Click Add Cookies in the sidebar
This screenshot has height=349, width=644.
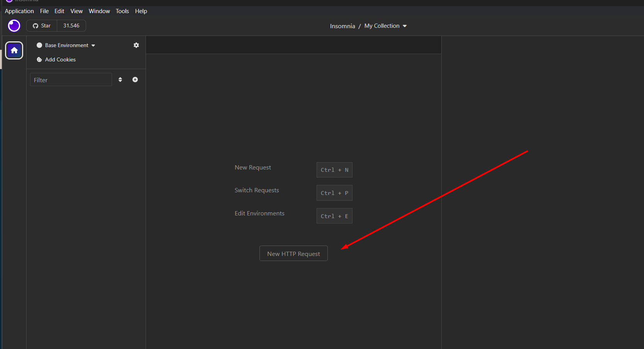tap(56, 59)
